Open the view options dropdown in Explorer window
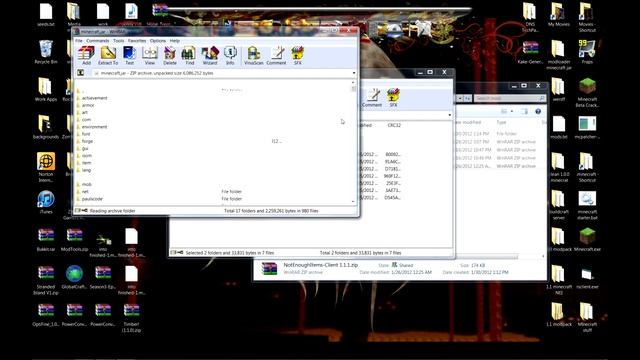The width and height of the screenshot is (640, 360). (x=512, y=111)
